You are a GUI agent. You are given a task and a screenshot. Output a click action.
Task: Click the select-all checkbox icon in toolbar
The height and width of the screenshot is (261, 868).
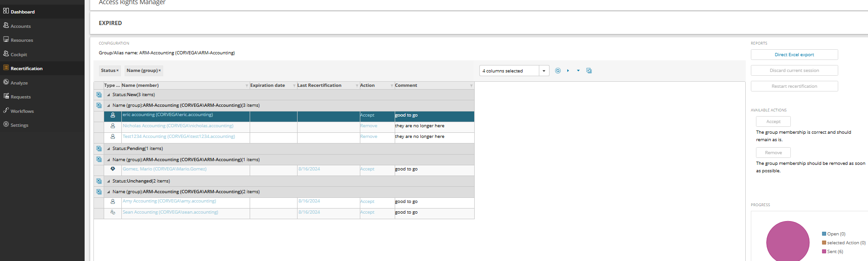589,71
